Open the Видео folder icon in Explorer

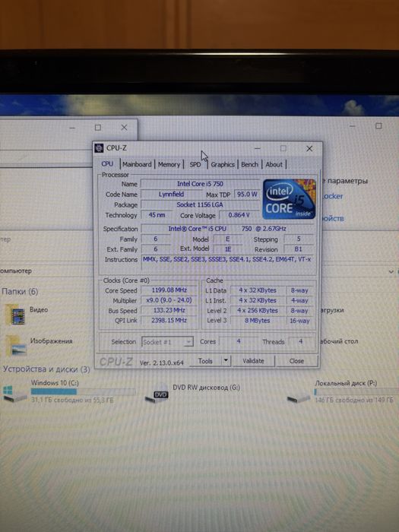pyautogui.click(x=15, y=315)
